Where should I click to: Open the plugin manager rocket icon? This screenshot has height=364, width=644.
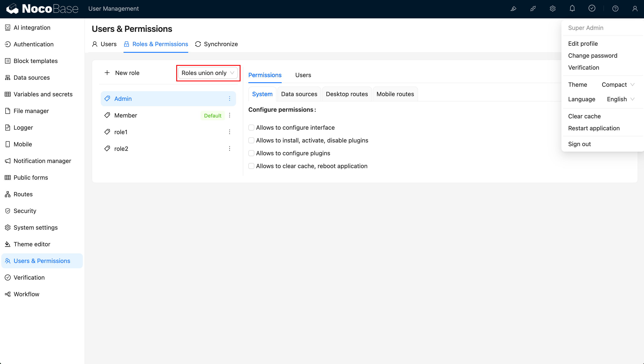point(533,9)
